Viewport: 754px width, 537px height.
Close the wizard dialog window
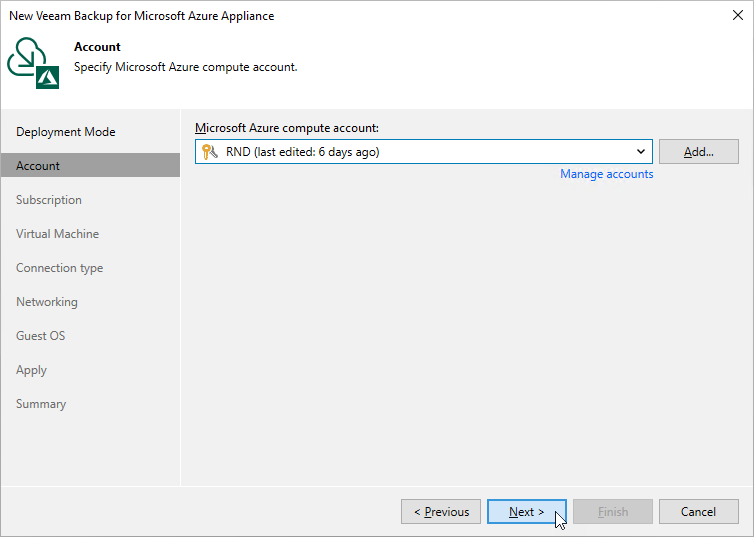click(x=738, y=15)
